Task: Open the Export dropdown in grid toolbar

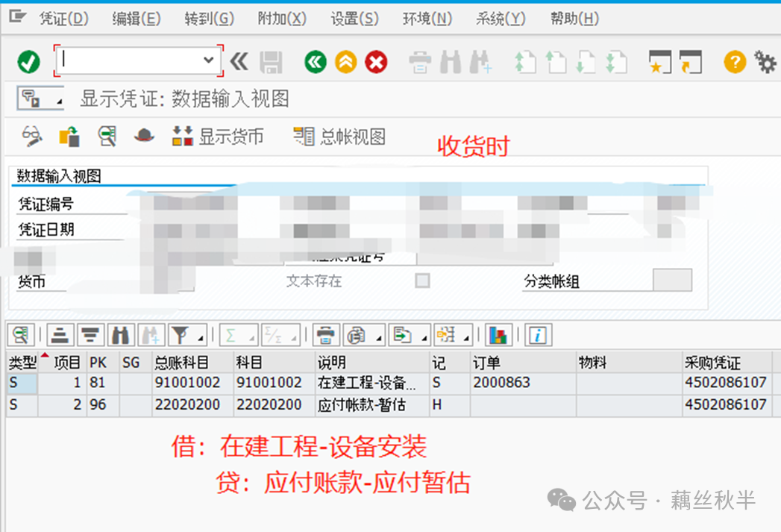Action: 409,335
